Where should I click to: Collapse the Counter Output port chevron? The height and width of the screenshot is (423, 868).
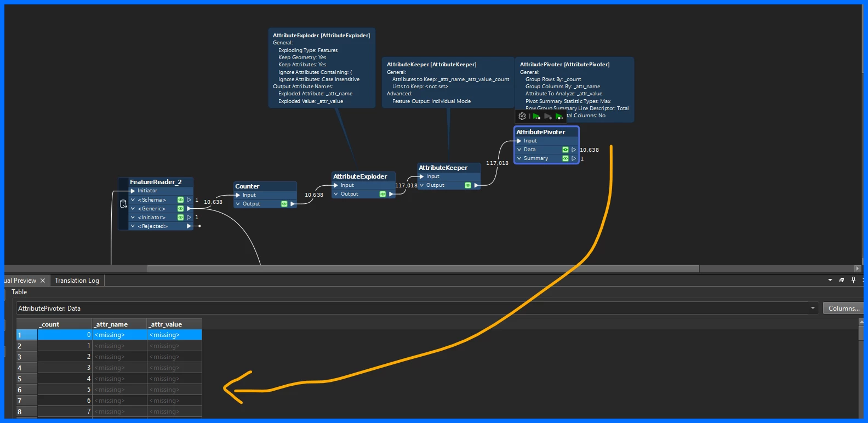point(238,204)
